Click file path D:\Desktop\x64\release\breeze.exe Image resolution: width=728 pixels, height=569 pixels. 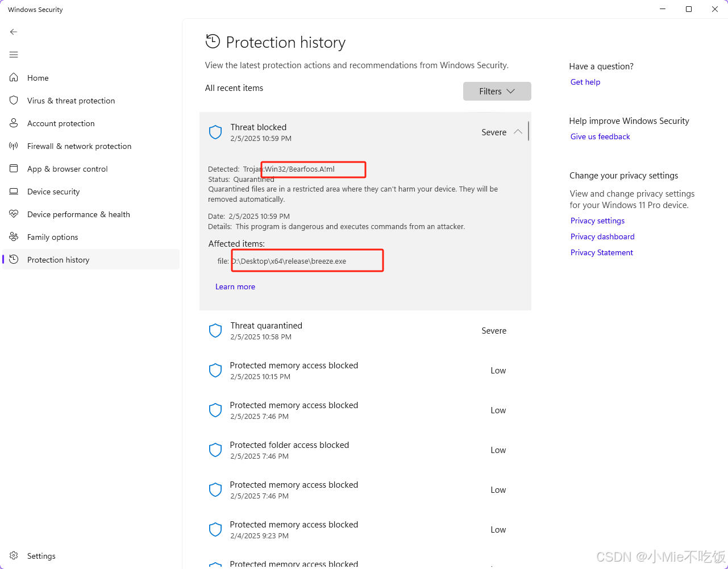[289, 261]
